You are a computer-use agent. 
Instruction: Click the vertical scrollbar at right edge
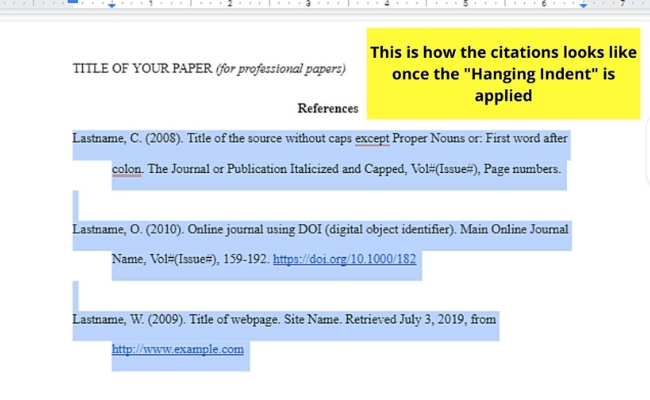click(646, 140)
